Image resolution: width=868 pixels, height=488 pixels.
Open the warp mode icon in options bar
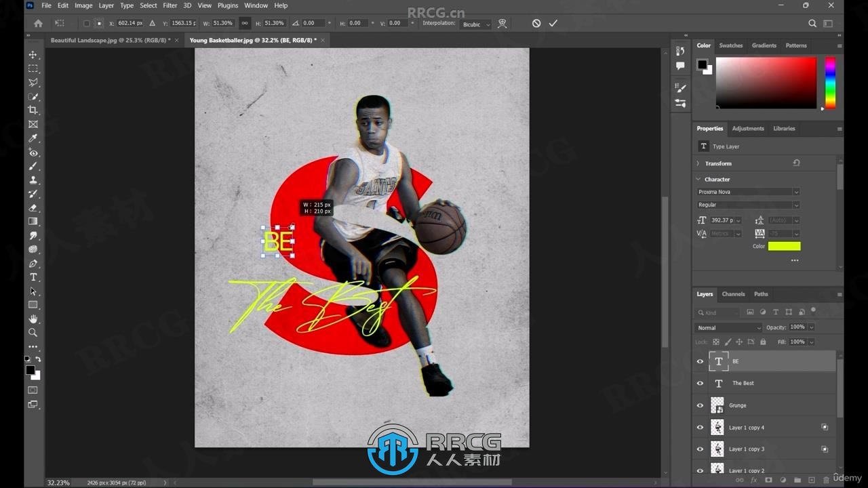pos(502,23)
